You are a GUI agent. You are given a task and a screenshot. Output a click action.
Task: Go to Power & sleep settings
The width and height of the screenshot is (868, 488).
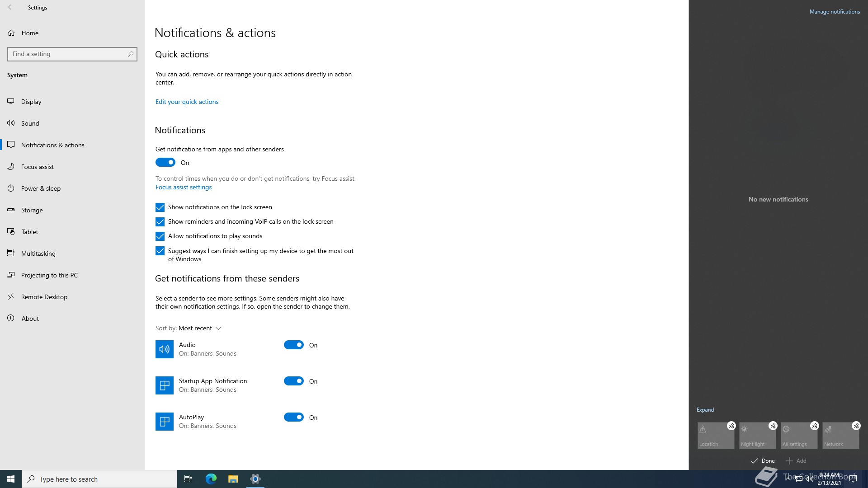pos(41,188)
